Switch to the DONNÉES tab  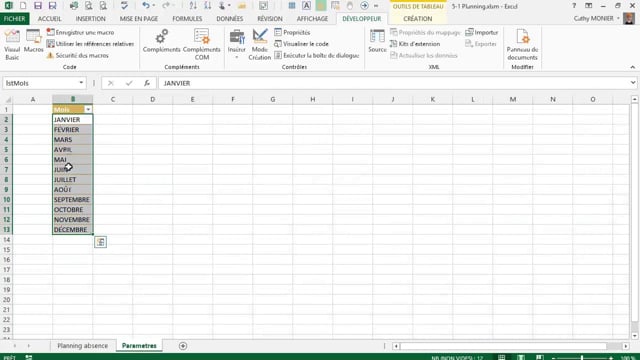(x=230, y=19)
